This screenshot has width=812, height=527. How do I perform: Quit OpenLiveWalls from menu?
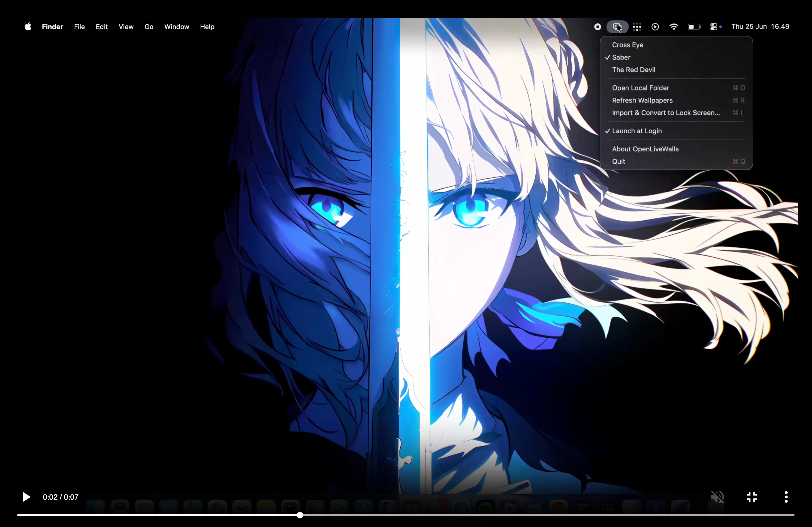pos(676,162)
